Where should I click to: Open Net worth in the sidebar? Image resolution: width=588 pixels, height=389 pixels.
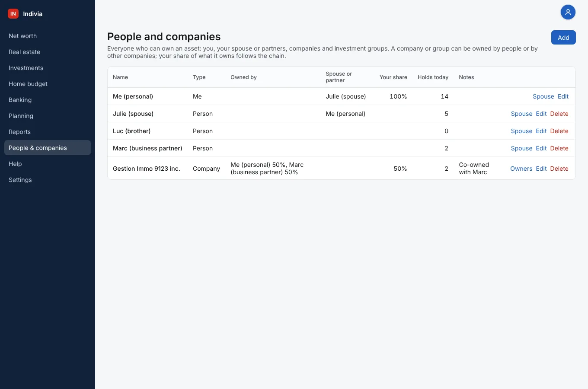[x=48, y=36]
